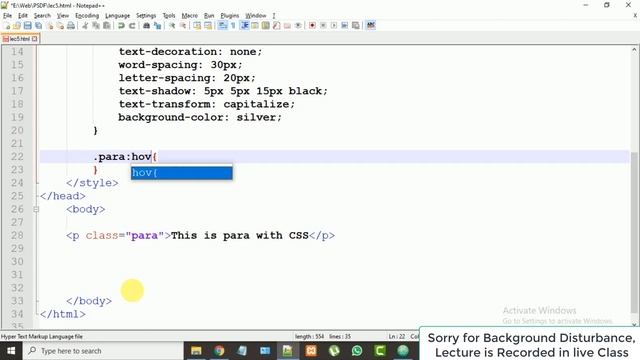The image size is (640, 360).
Task: Click the closing '</style>' tag
Action: coord(92,183)
